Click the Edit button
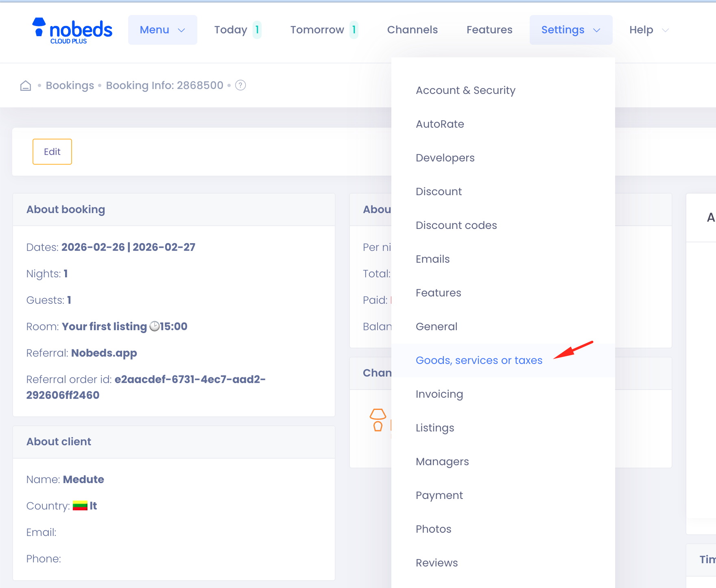 pyautogui.click(x=52, y=151)
